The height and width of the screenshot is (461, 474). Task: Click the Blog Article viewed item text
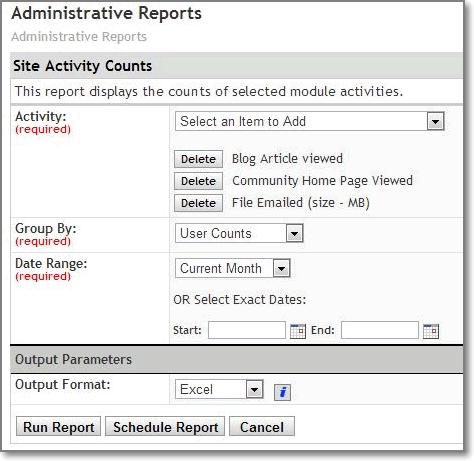pyautogui.click(x=287, y=159)
